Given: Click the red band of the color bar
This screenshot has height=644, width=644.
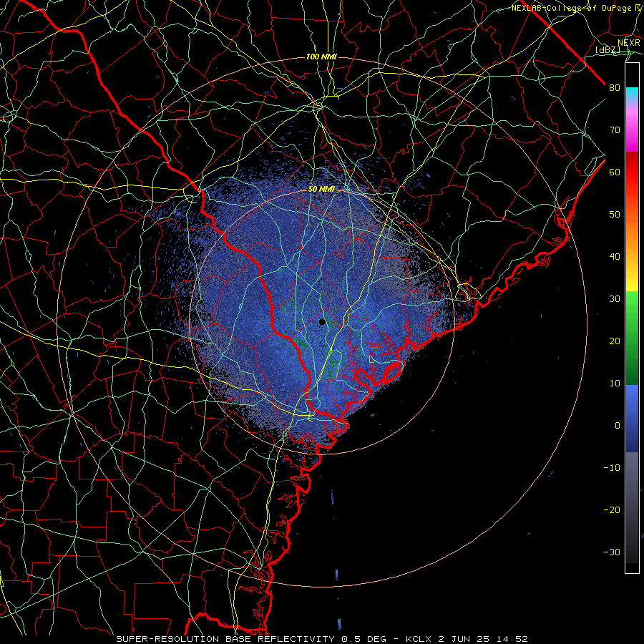Looking at the screenshot, I should click(x=632, y=172).
